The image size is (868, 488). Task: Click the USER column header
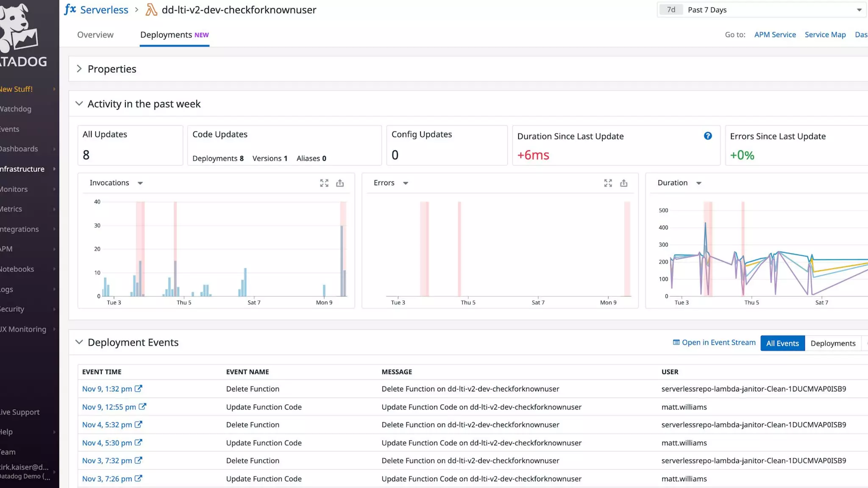(x=670, y=372)
